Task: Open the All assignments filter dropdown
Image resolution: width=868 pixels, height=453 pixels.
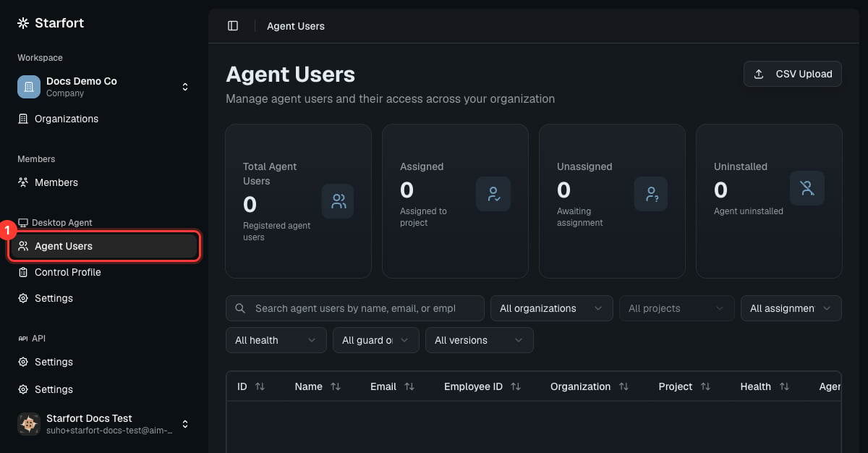Action: click(x=791, y=308)
